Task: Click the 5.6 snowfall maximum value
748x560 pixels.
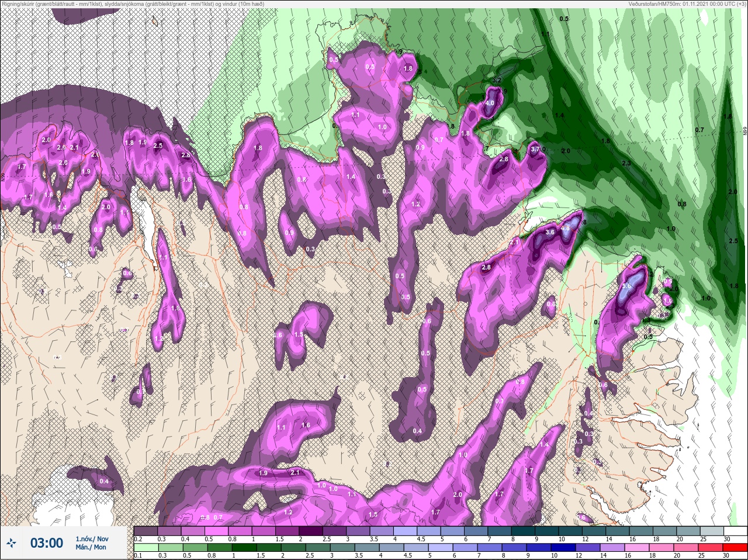Action: click(626, 286)
